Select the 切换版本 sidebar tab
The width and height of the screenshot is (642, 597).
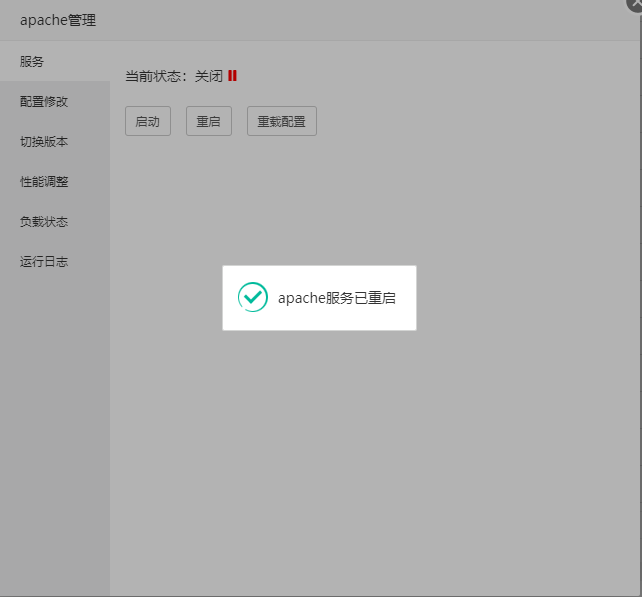coord(44,142)
